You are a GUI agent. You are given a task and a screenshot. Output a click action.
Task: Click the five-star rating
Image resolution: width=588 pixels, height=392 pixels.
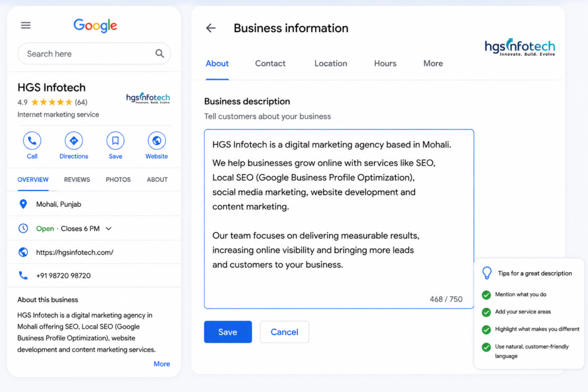52,102
